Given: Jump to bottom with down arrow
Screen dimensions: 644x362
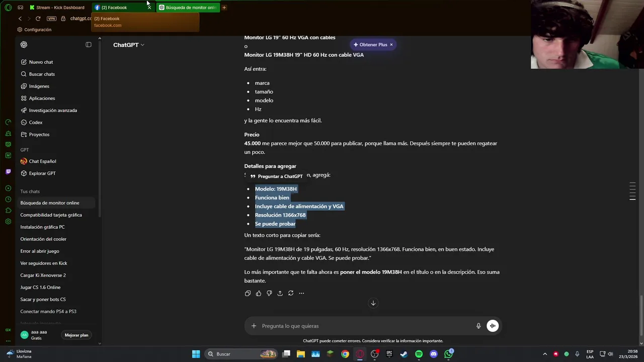Looking at the screenshot, I should 373,303.
